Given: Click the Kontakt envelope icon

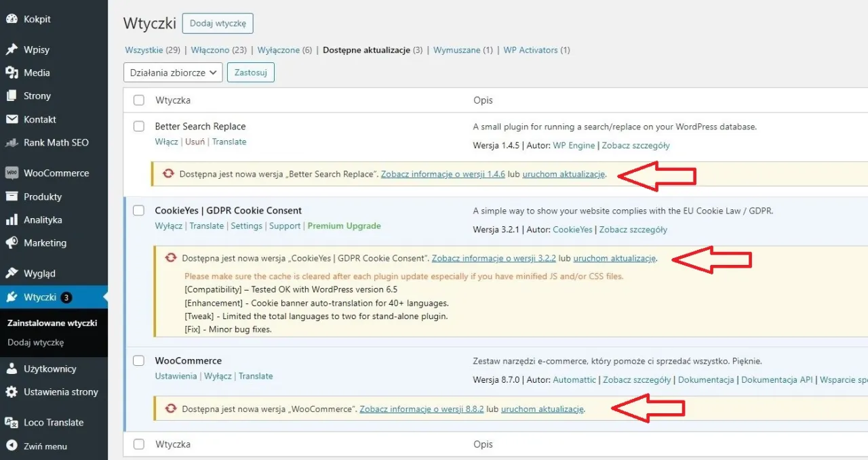Looking at the screenshot, I should 12,119.
